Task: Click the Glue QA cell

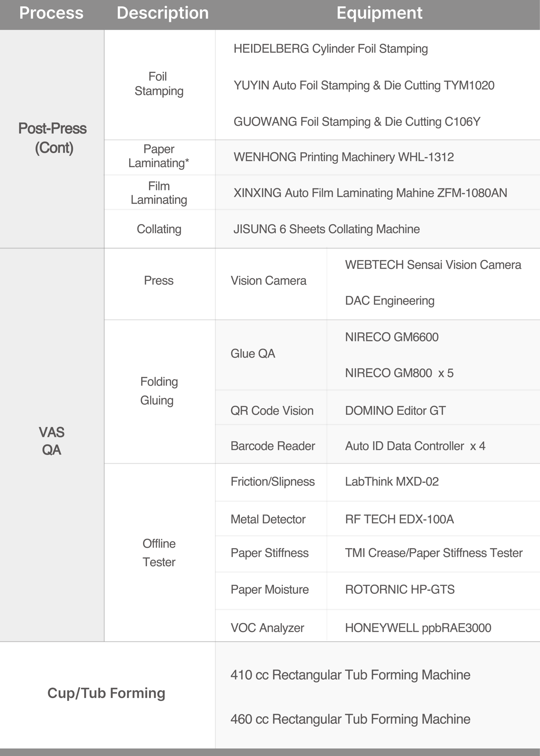Action: click(253, 354)
